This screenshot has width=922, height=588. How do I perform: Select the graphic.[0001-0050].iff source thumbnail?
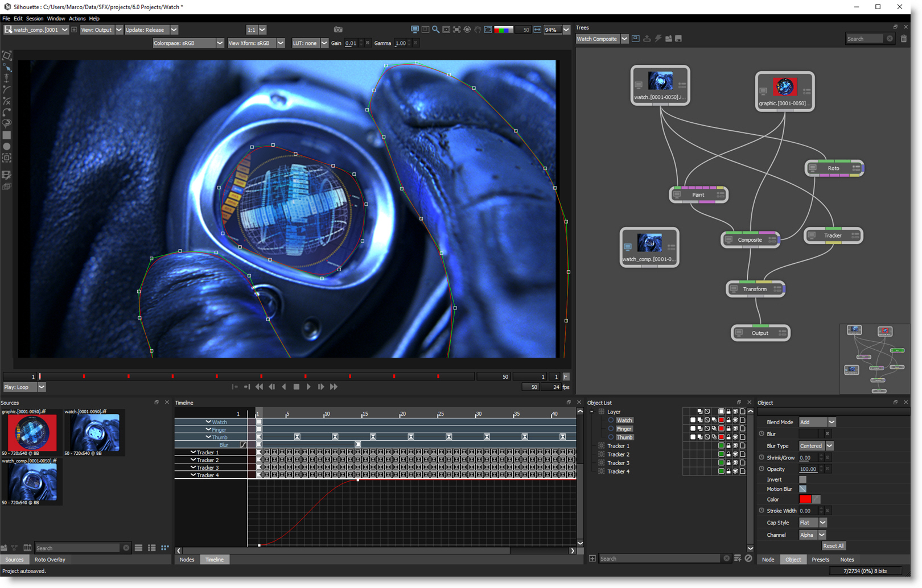(32, 432)
